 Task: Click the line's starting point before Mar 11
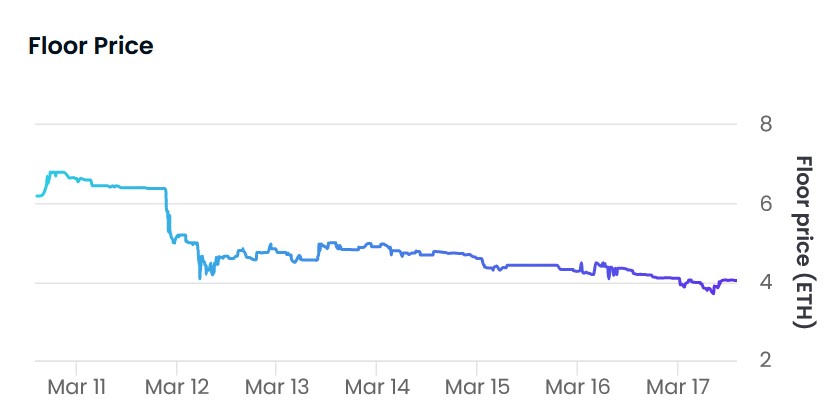pyautogui.click(x=36, y=196)
